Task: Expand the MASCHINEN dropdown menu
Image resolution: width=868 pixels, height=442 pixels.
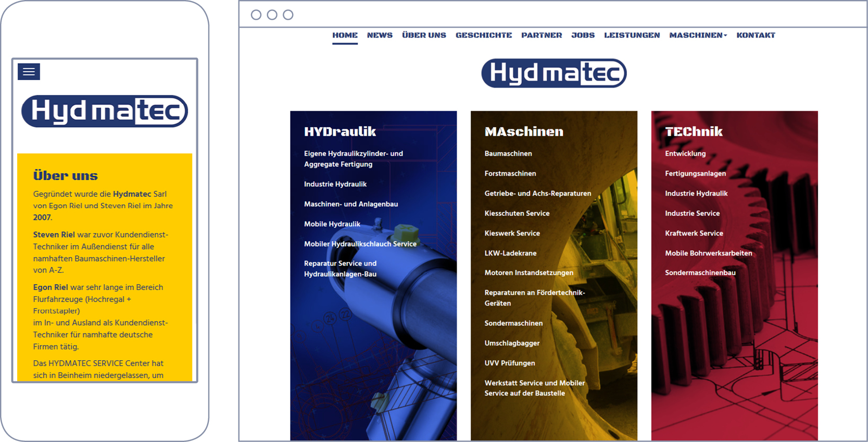Action: tap(698, 35)
